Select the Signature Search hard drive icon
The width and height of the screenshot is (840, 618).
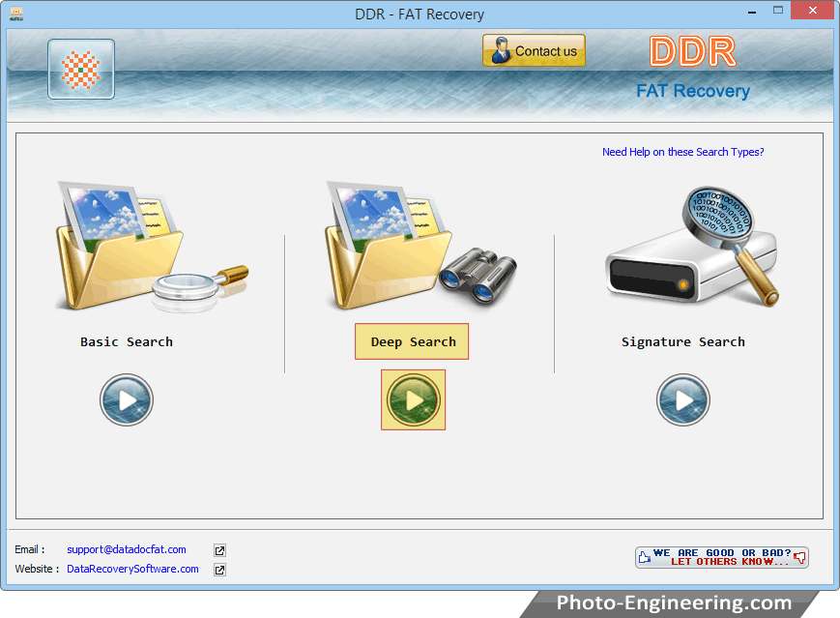point(692,247)
